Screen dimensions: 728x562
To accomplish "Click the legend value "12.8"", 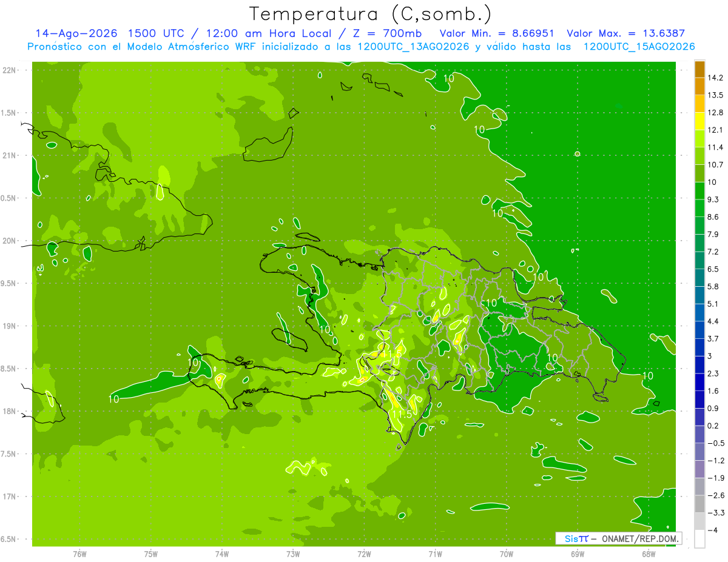I will point(715,113).
